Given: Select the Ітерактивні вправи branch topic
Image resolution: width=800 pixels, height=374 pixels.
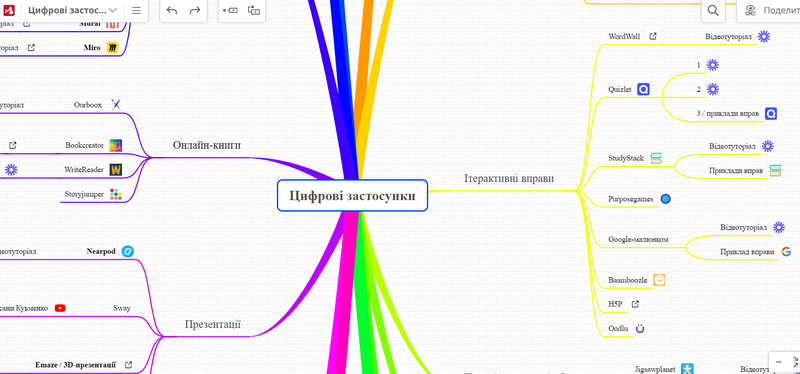Looking at the screenshot, I should 509,179.
